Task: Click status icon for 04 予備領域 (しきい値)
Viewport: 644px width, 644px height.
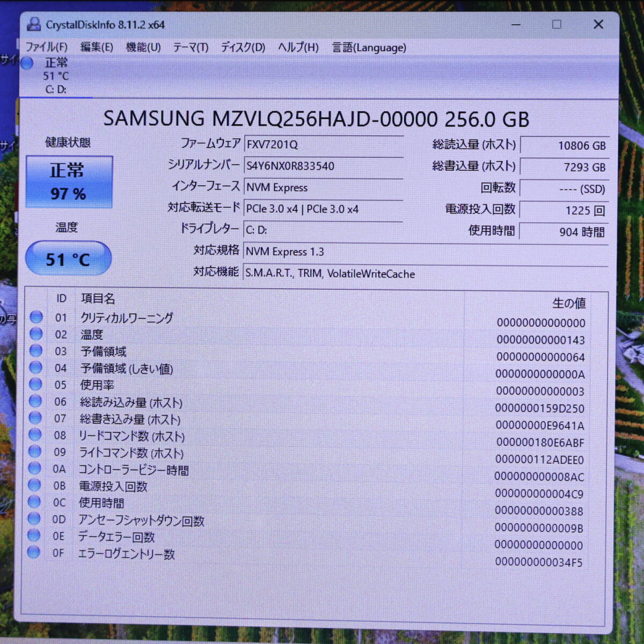Action: (35, 368)
